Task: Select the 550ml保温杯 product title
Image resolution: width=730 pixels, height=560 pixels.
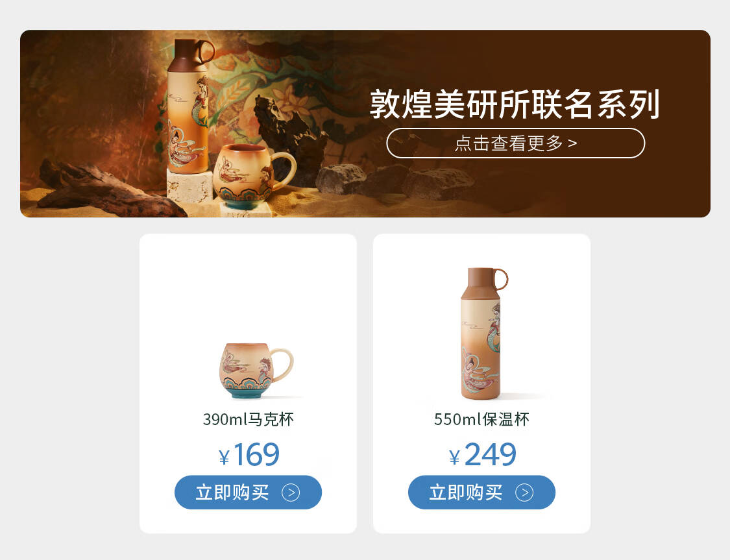Action: coord(481,419)
